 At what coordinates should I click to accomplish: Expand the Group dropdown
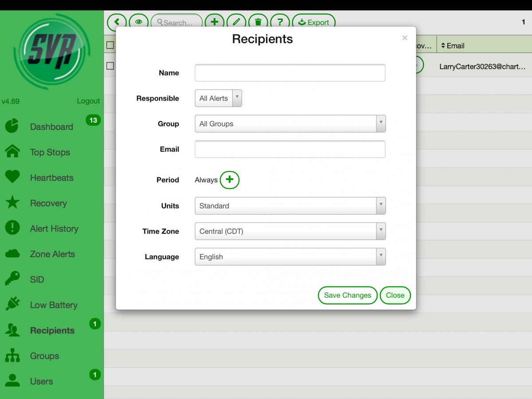[290, 124]
